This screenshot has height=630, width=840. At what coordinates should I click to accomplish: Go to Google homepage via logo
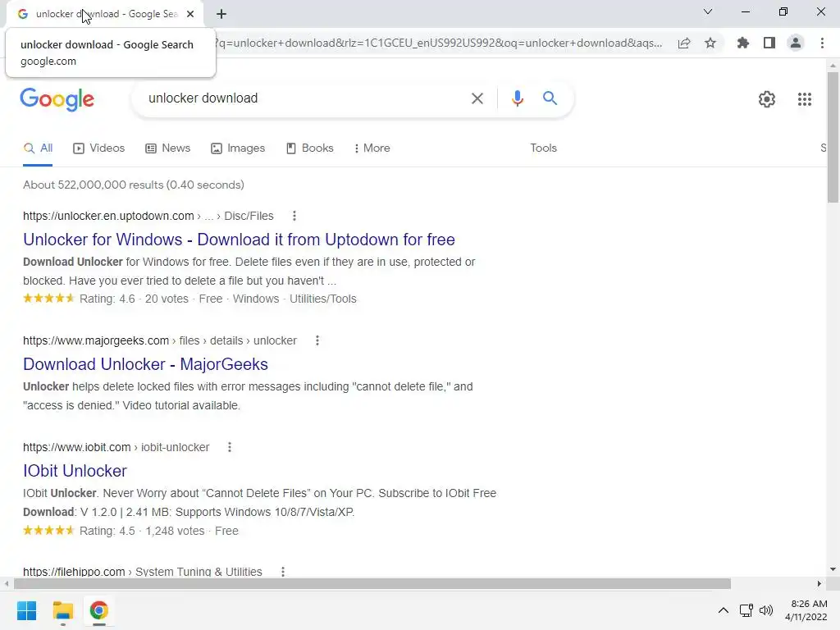(x=57, y=99)
